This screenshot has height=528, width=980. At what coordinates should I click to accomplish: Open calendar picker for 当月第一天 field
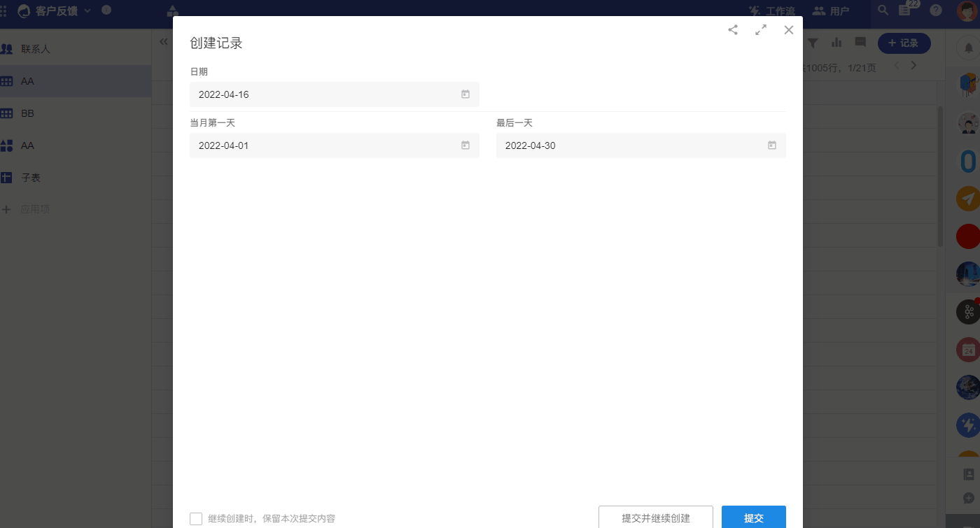click(x=465, y=145)
